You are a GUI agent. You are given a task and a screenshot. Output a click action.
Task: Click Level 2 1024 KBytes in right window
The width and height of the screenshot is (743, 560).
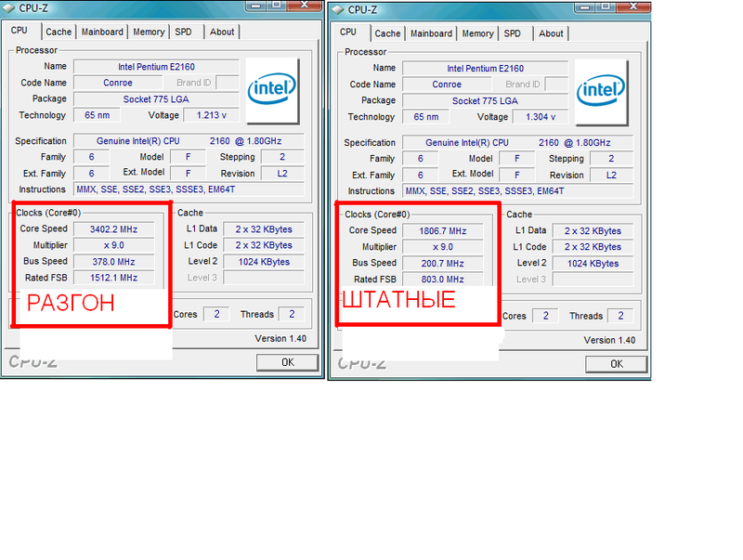click(593, 264)
